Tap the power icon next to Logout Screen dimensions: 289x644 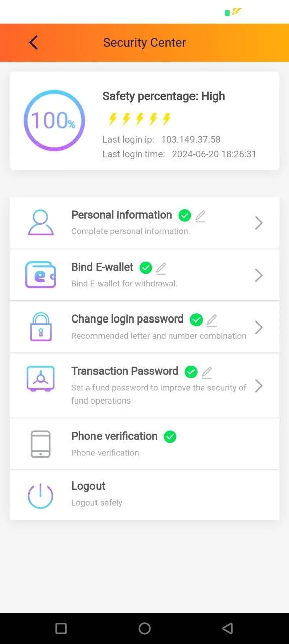pyautogui.click(x=40, y=496)
